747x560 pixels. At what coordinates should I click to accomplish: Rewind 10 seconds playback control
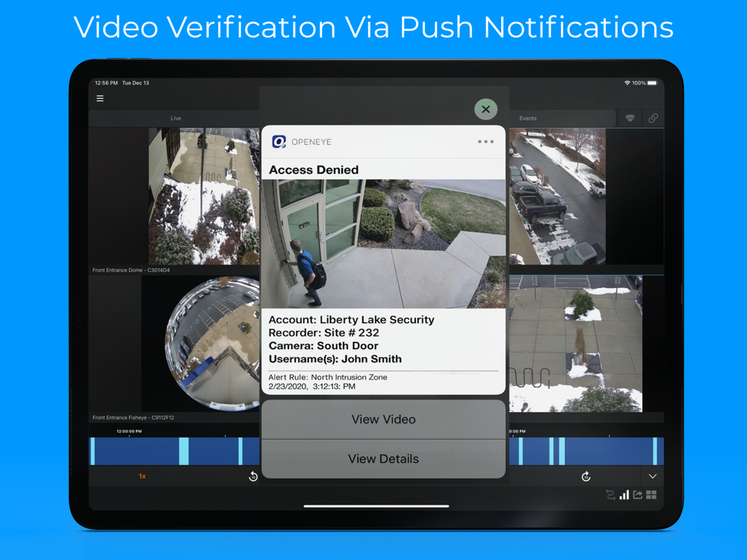tap(253, 476)
